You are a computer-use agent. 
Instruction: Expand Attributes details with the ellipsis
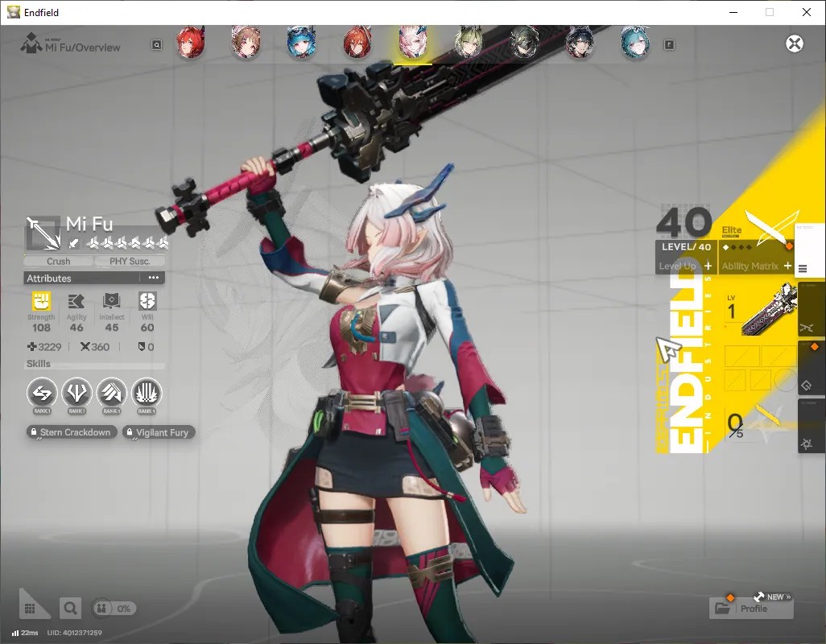pos(153,278)
